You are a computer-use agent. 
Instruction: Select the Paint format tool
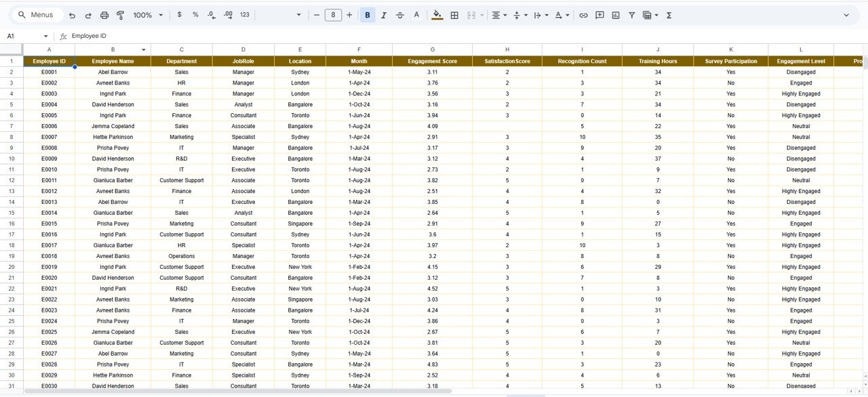pos(120,14)
